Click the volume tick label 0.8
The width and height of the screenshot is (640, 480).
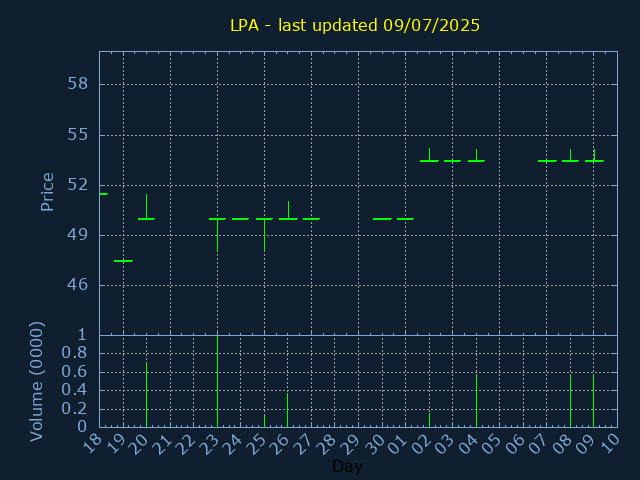(x=74, y=353)
